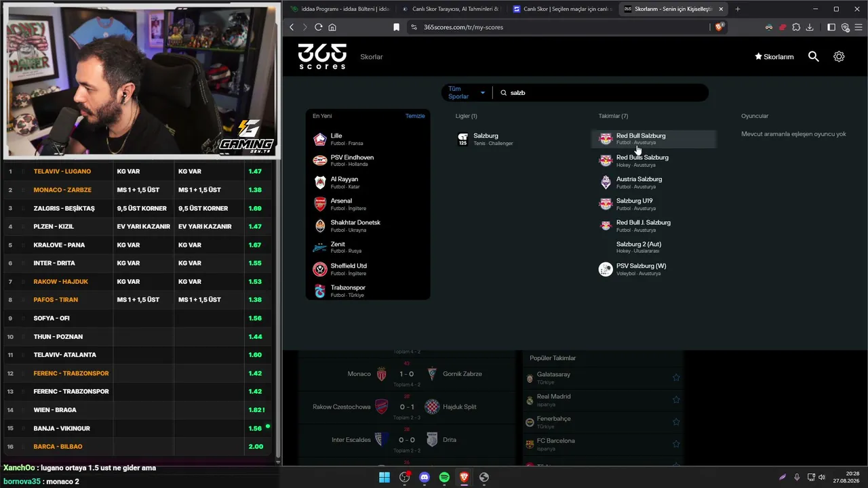Screen dimensions: 868x488
Task: Open the 365Scores search magnifier icon
Action: 814,57
